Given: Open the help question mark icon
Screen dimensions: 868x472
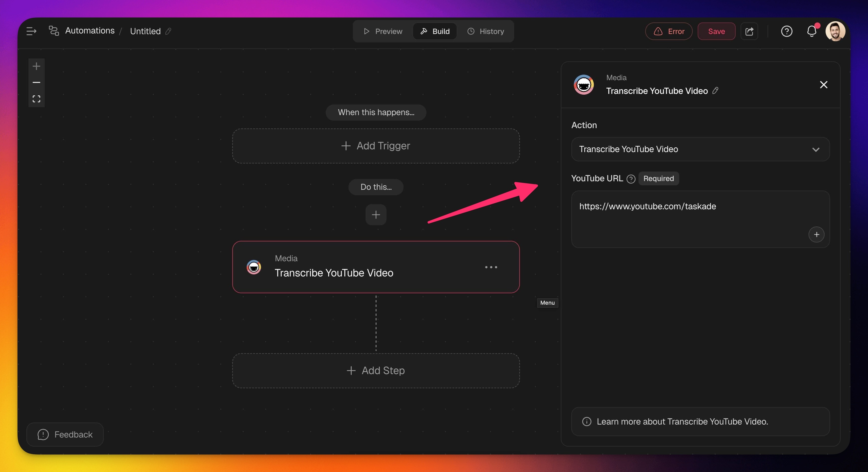Looking at the screenshot, I should click(x=786, y=31).
